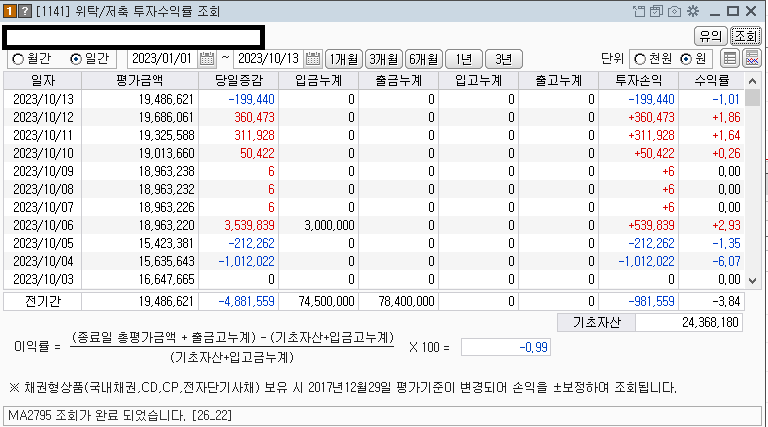The width and height of the screenshot is (768, 427).
Task: Click the 3개월 period button
Action: (384, 59)
